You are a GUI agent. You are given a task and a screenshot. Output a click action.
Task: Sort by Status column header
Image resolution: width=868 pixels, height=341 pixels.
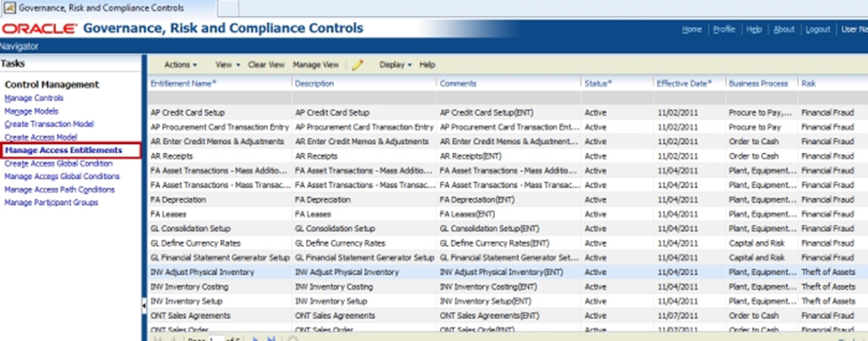pos(598,84)
